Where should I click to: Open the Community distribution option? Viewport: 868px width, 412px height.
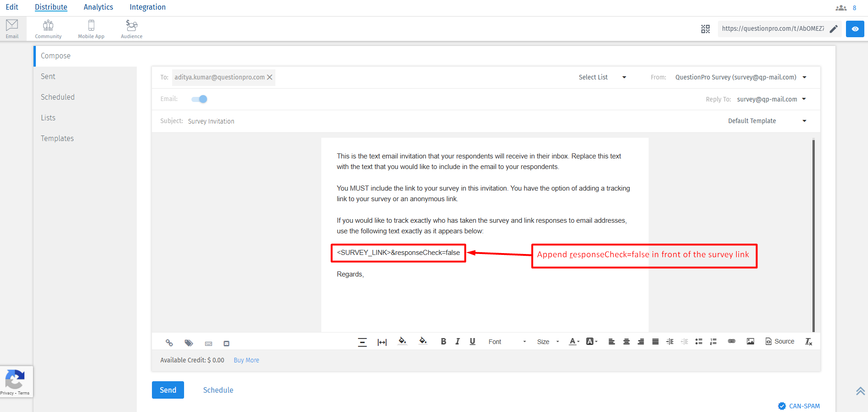[x=48, y=29]
